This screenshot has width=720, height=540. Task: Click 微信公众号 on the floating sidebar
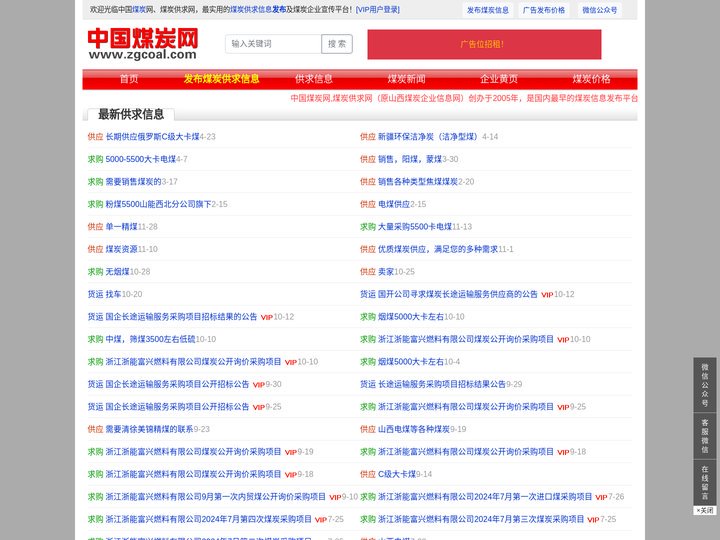point(704,385)
